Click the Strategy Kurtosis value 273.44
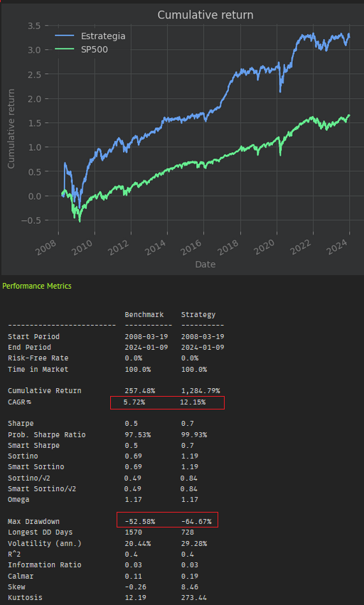 point(194,598)
